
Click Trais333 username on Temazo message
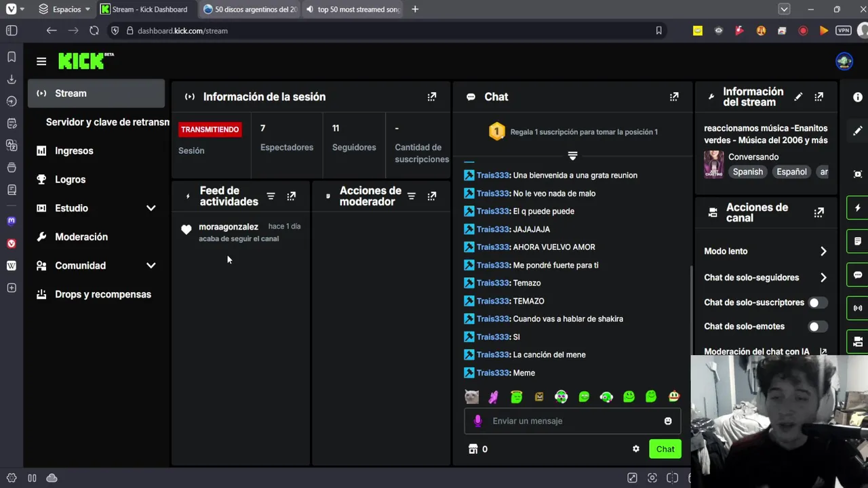pos(493,283)
